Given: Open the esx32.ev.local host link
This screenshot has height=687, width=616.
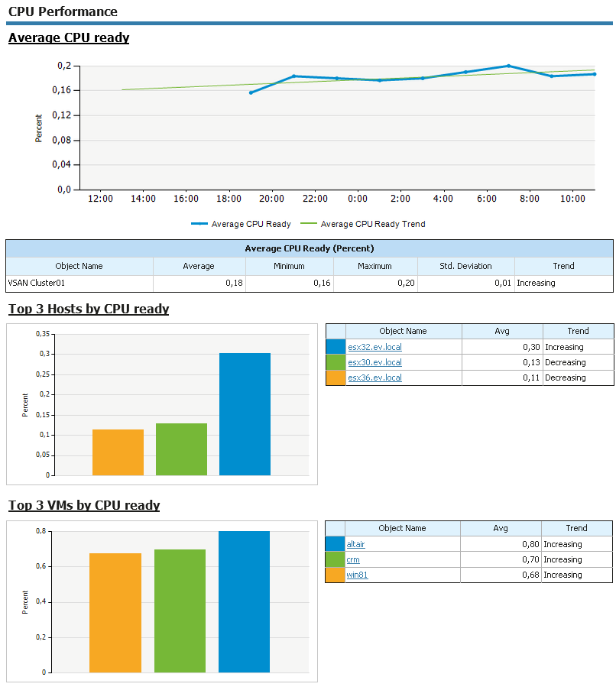Looking at the screenshot, I should click(x=374, y=347).
